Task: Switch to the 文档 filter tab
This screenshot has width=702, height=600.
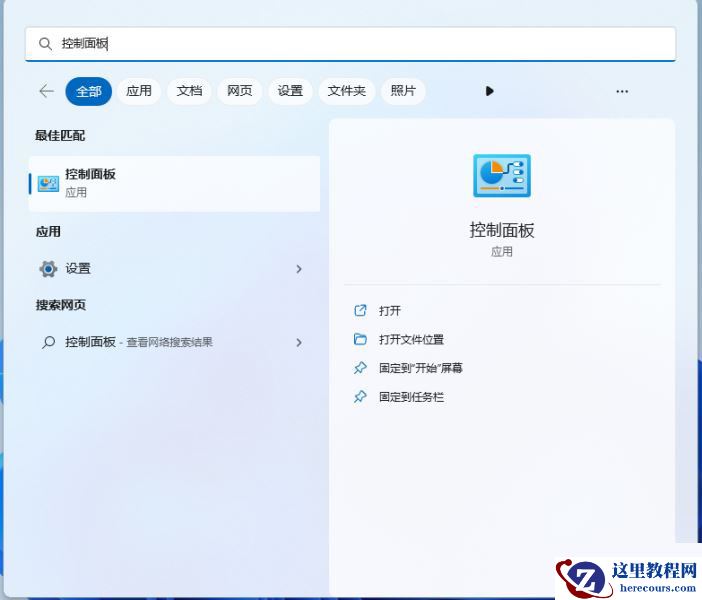Action: tap(189, 91)
